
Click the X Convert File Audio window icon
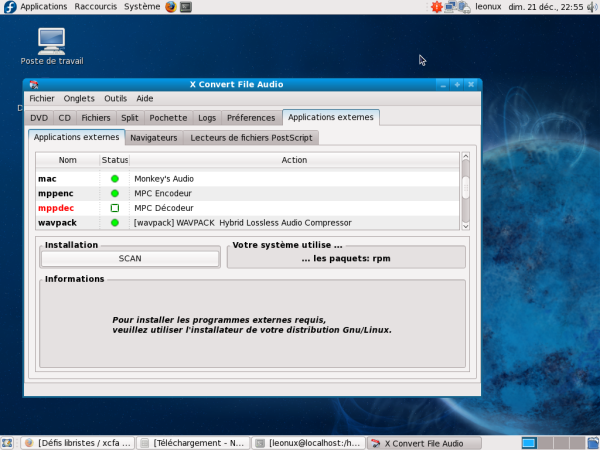[34, 84]
